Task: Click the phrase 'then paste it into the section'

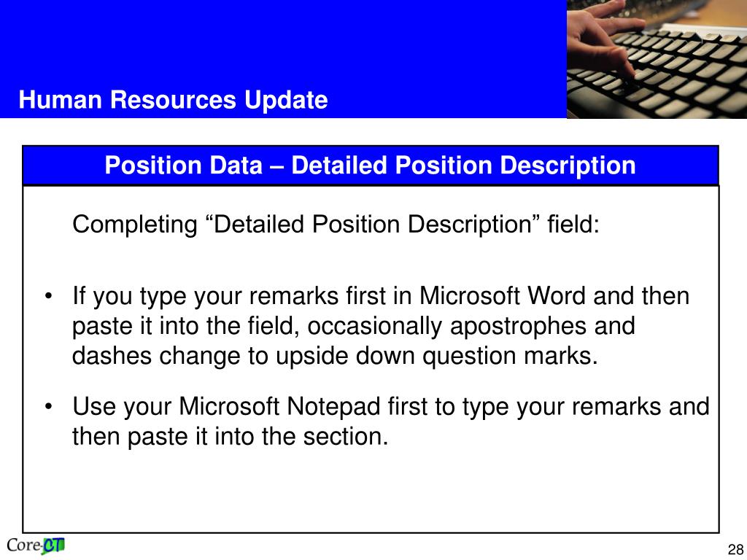Action: pos(230,436)
